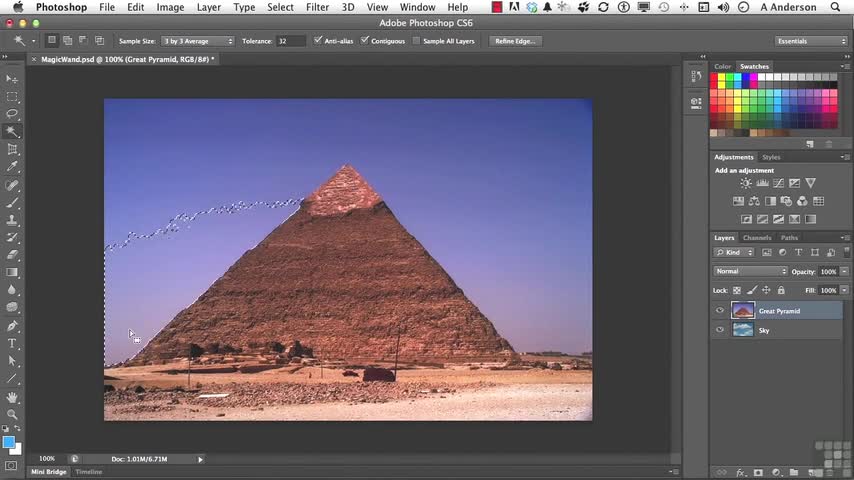854x480 pixels.
Task: Select the Dodge tool
Action: tap(11, 307)
